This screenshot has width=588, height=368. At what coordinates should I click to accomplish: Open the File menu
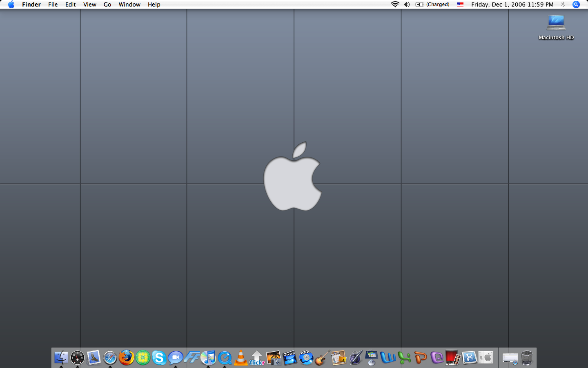click(53, 4)
